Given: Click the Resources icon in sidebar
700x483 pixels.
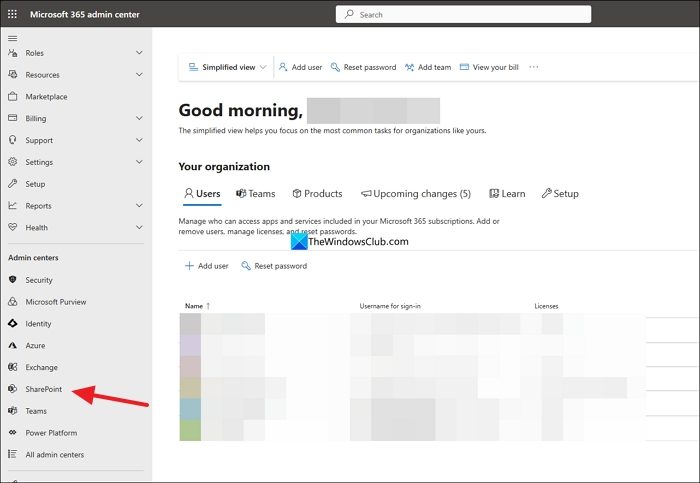Looking at the screenshot, I should pos(12,75).
